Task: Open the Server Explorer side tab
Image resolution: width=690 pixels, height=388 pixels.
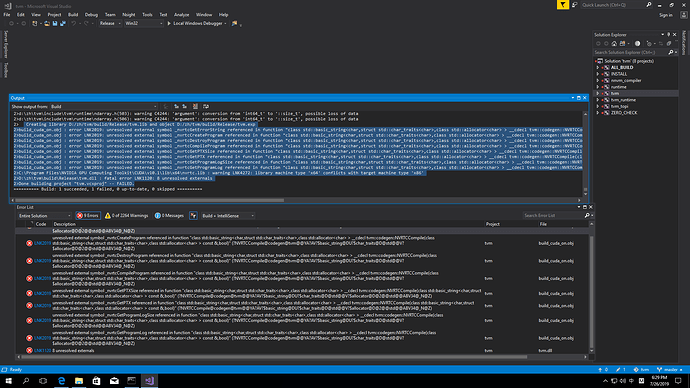Action: click(6, 44)
